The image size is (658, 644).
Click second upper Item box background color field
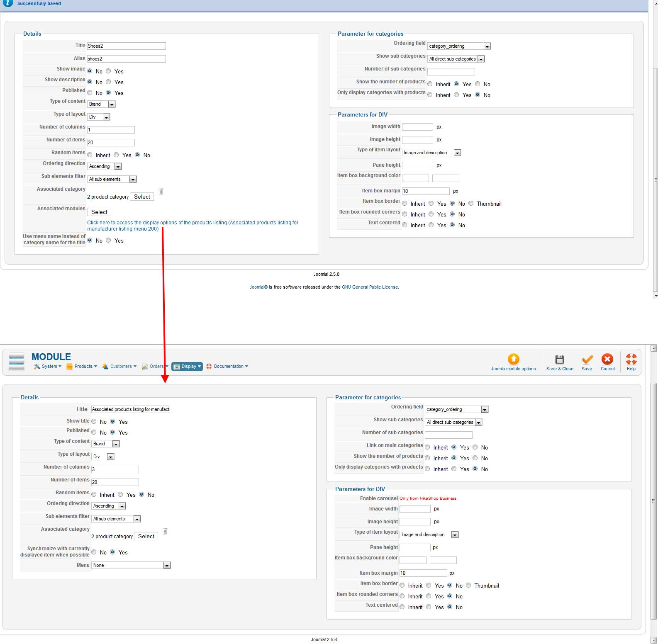click(446, 178)
